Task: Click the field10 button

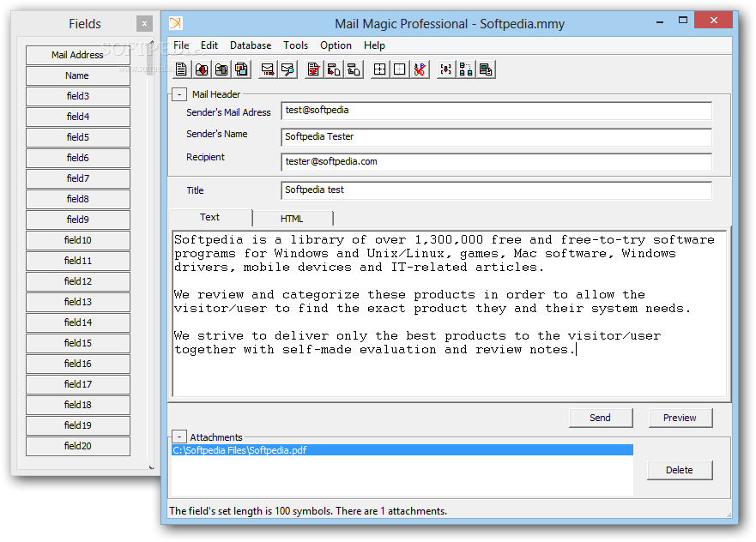Action: click(x=77, y=240)
